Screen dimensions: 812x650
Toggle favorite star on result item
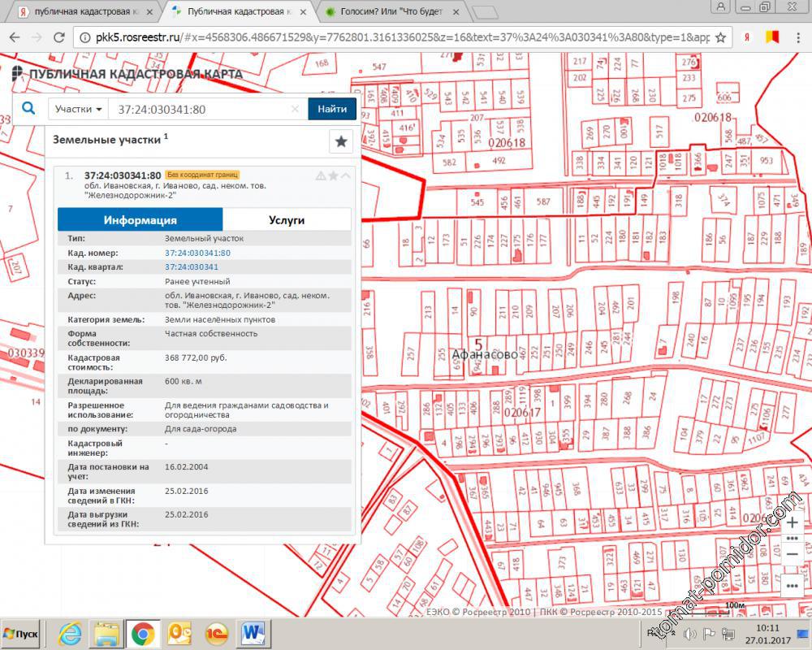click(x=333, y=175)
